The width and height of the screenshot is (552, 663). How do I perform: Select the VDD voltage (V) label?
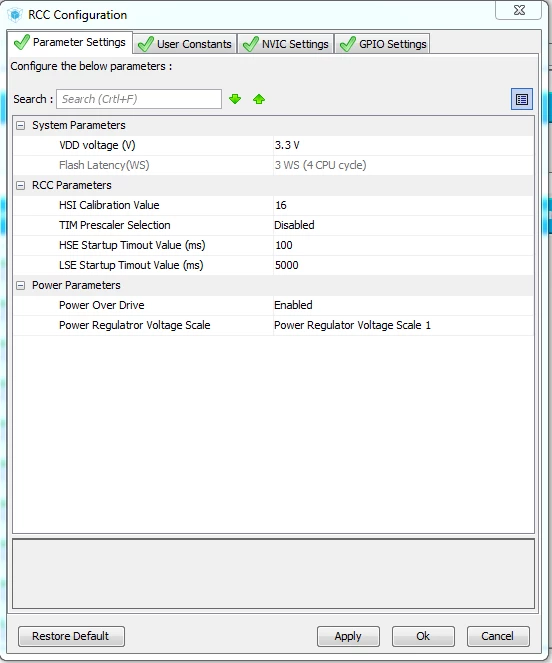pos(97,145)
